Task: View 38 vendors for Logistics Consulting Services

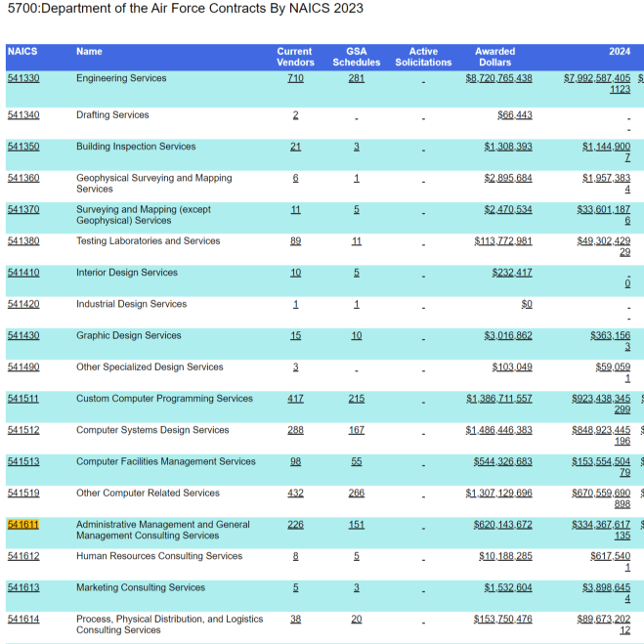Action: coord(295,619)
